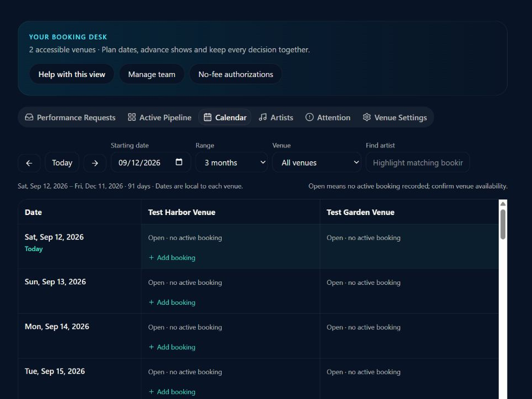Image resolution: width=532 pixels, height=399 pixels.
Task: Click plus icon for Sep 12 booking
Action: (151, 258)
